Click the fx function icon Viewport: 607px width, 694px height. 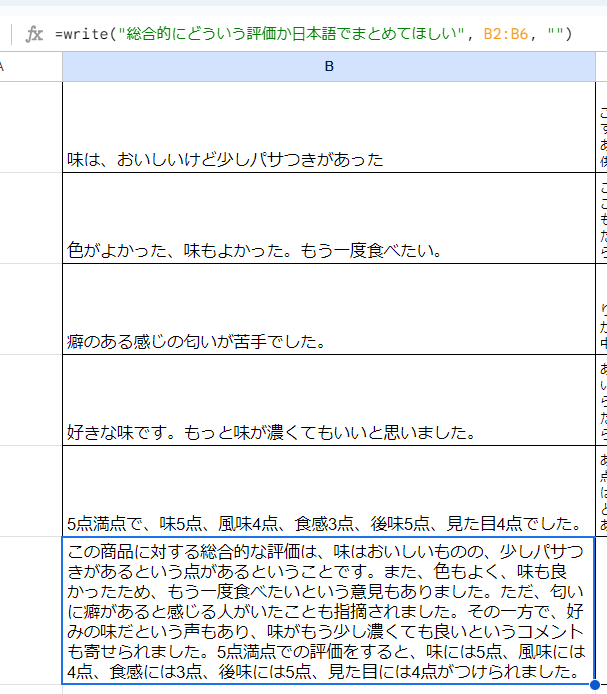coord(34,34)
